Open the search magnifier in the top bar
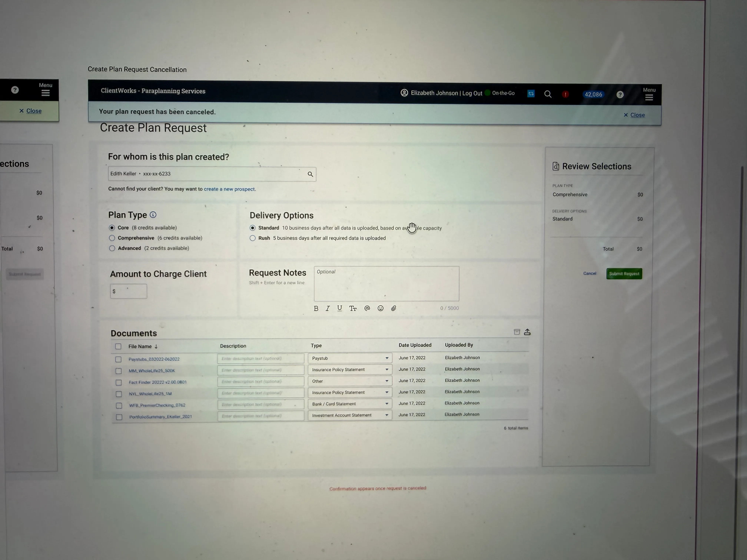The width and height of the screenshot is (747, 560). pos(548,94)
